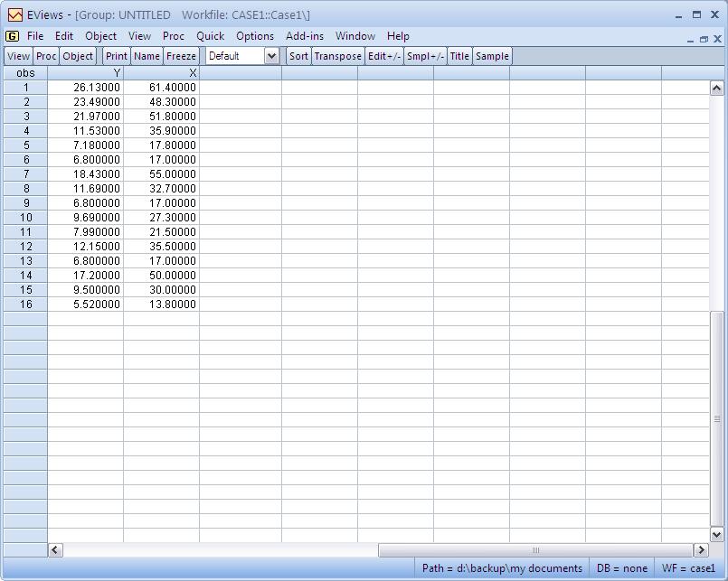
Task: Open the View menu in menu bar
Action: pyautogui.click(x=139, y=36)
